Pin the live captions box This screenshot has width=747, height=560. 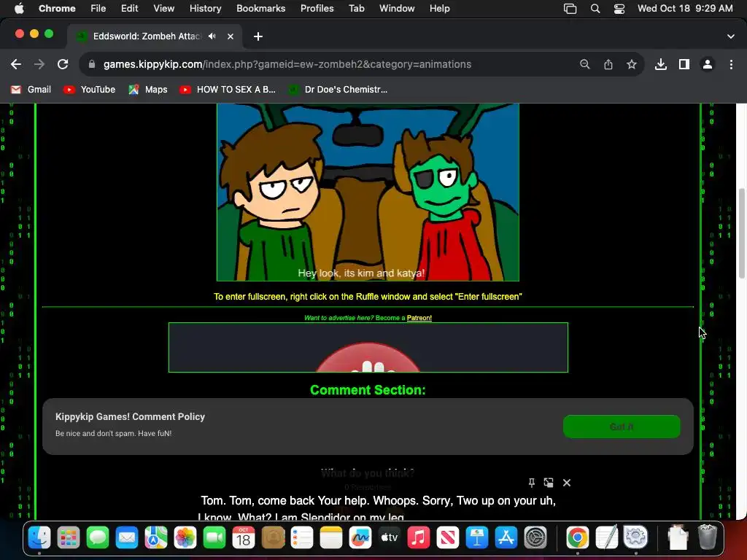532,483
